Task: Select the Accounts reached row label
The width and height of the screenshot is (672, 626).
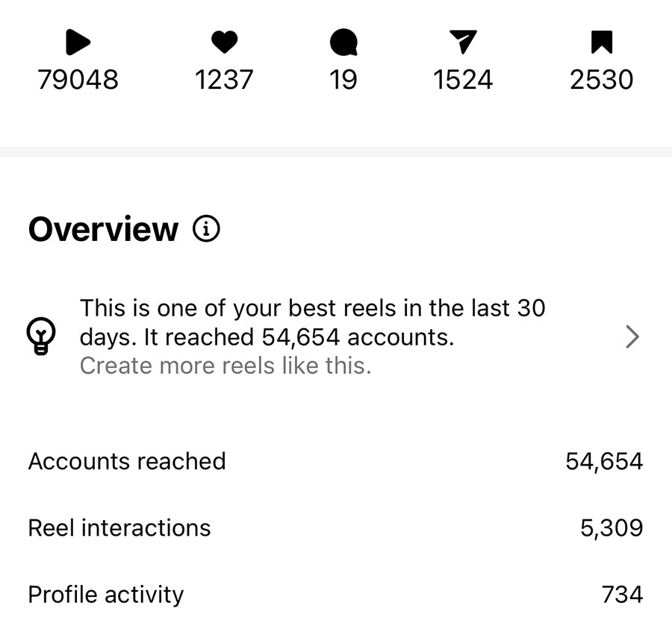Action: [x=127, y=461]
